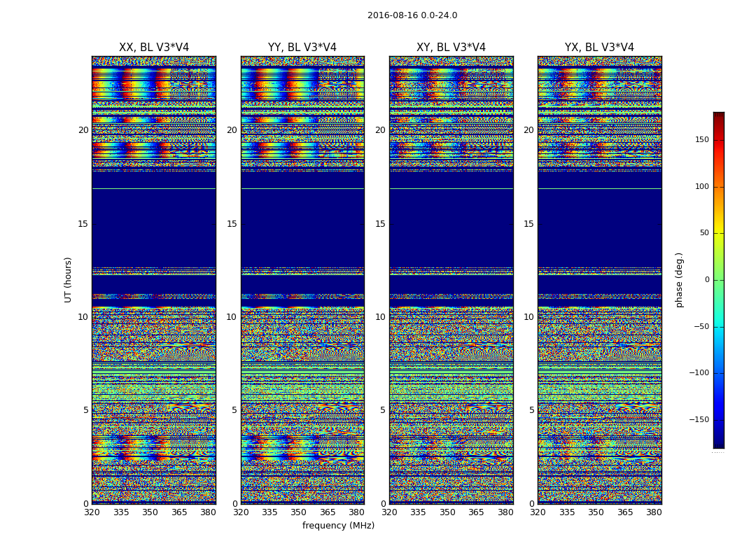Click the "365" frequency tick under YX panel
Viewport: 735px width, 560px height.
625,512
